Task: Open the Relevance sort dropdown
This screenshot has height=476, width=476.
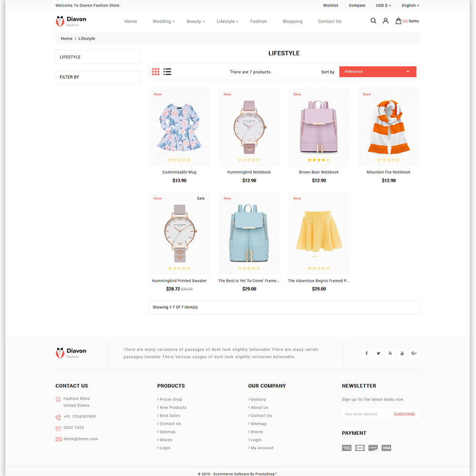Action: (x=377, y=72)
